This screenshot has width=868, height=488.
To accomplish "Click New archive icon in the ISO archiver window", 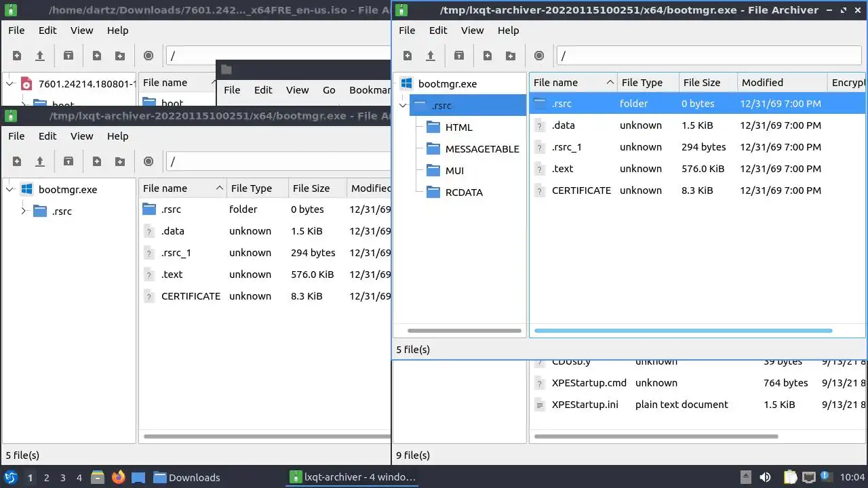I will point(17,56).
